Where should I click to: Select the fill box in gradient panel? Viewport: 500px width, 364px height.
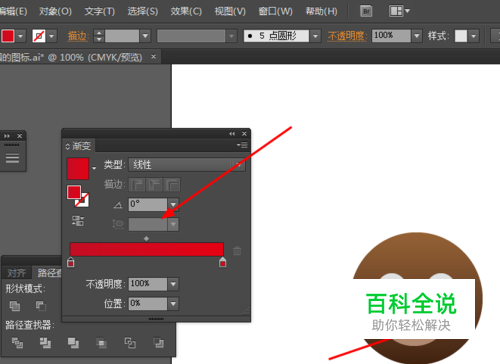coord(74,193)
